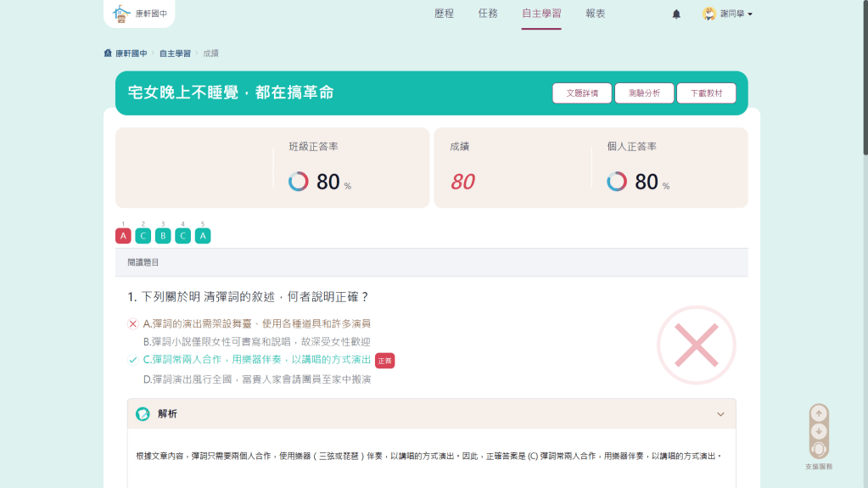Open the 支援服務 headset support icon
The width and height of the screenshot is (868, 488).
point(819,449)
